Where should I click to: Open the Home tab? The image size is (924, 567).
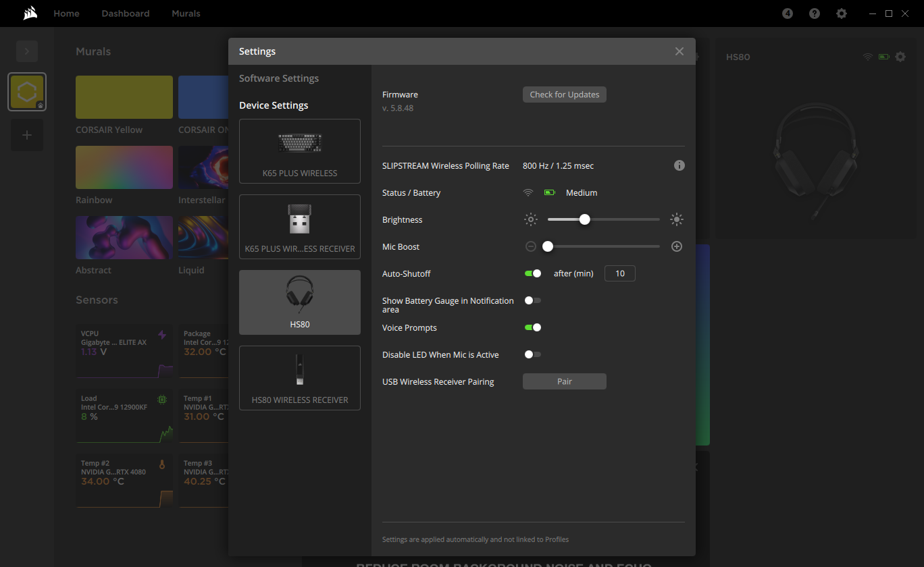click(x=66, y=13)
